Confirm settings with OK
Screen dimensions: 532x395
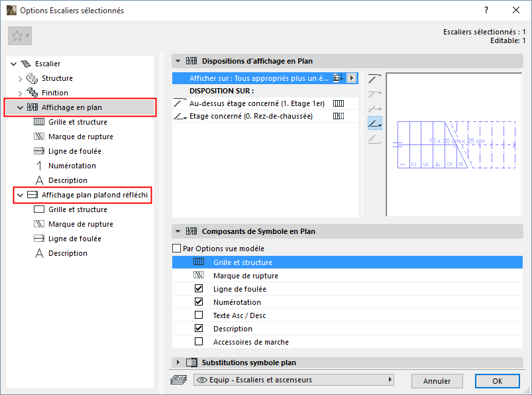pos(498,381)
